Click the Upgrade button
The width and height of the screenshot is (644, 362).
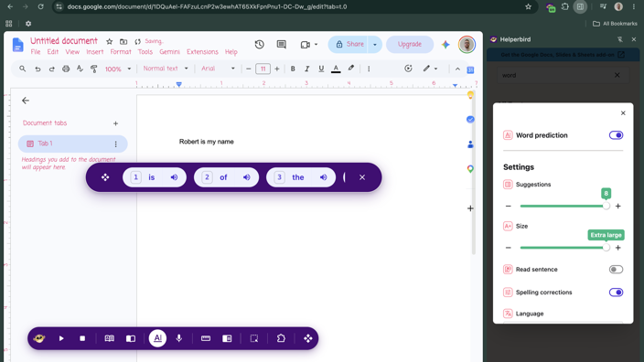(x=410, y=44)
